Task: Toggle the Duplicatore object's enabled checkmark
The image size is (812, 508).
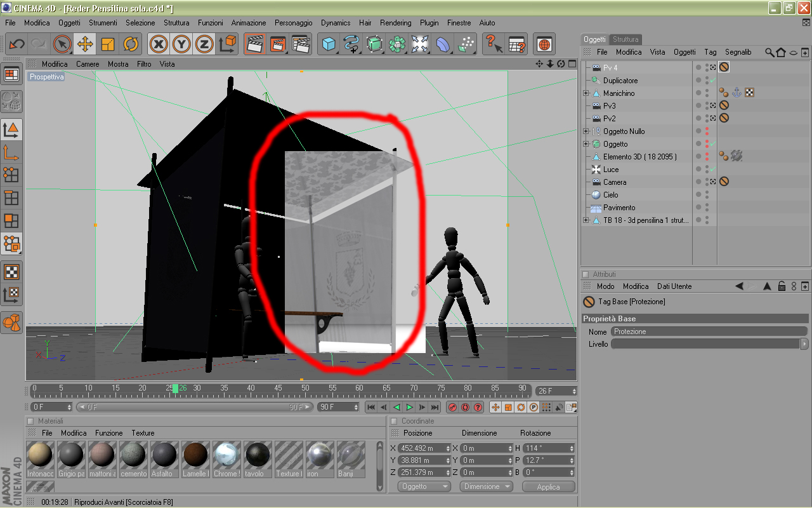Action: tap(713, 80)
